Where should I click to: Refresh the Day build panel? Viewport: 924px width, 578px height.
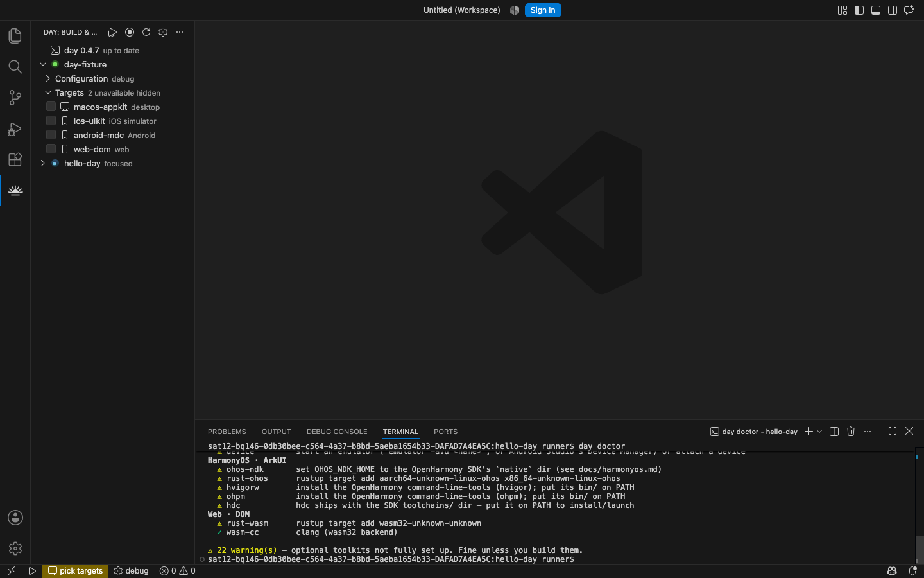pyautogui.click(x=146, y=32)
